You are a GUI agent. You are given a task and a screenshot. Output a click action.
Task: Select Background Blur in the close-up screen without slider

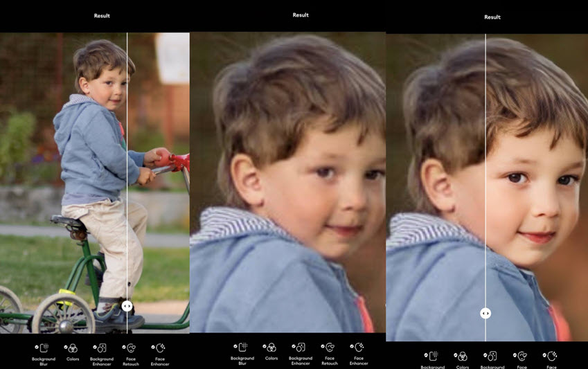tap(242, 353)
